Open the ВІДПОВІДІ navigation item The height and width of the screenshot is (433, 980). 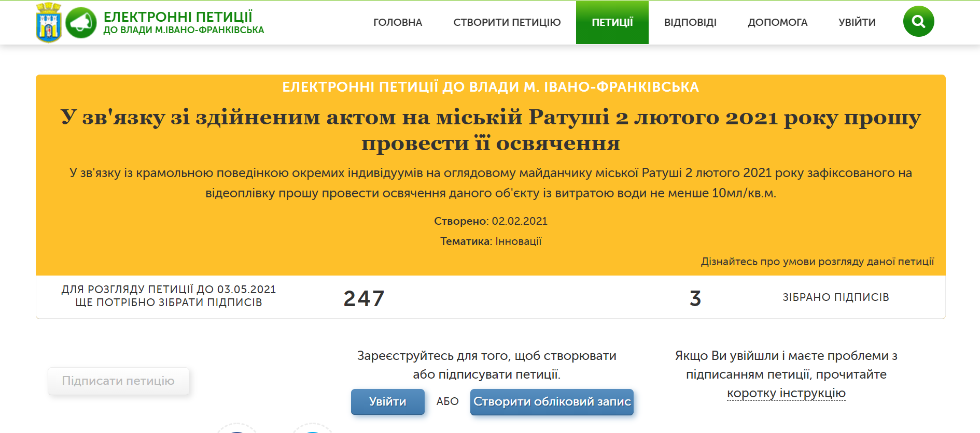690,23
